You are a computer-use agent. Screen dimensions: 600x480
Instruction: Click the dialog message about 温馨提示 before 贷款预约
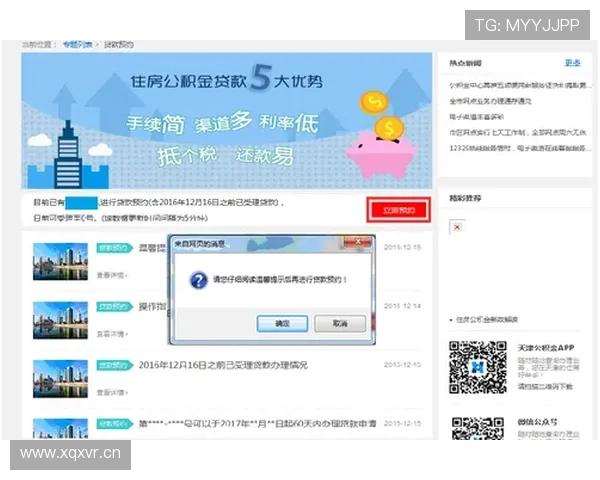click(280, 280)
